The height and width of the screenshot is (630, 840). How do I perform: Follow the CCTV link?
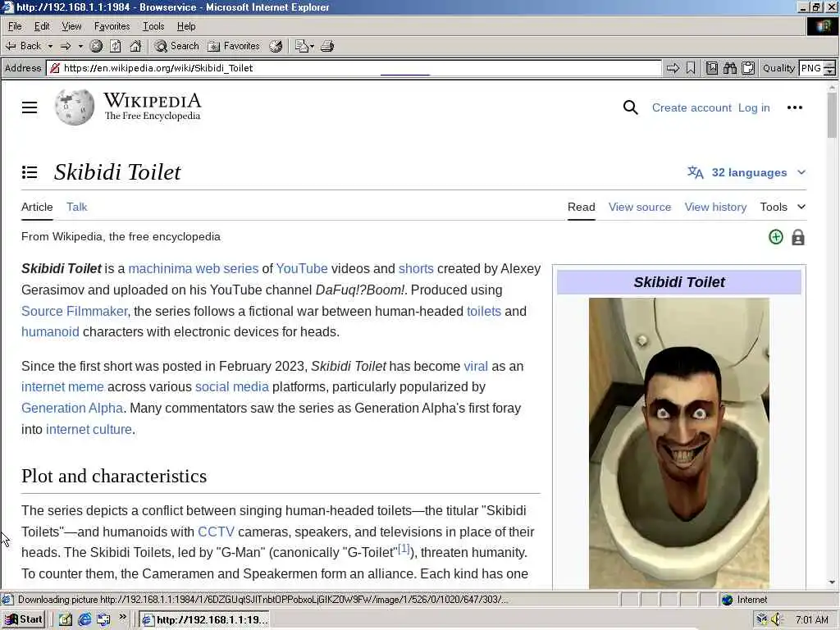coord(216,532)
